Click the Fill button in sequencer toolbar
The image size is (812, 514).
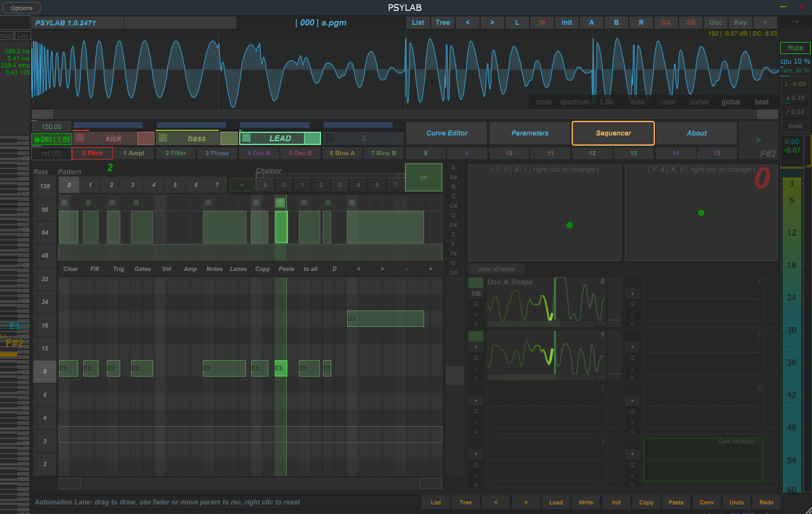pos(95,269)
